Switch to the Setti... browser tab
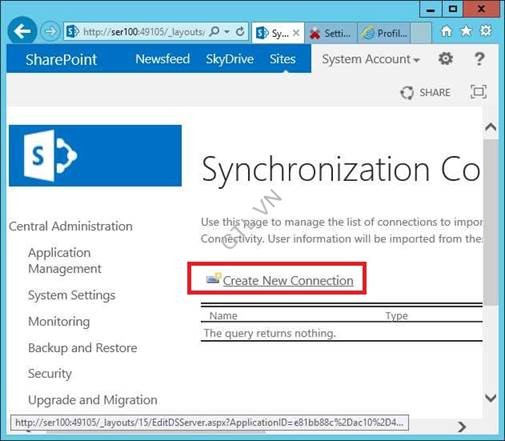 (331, 33)
